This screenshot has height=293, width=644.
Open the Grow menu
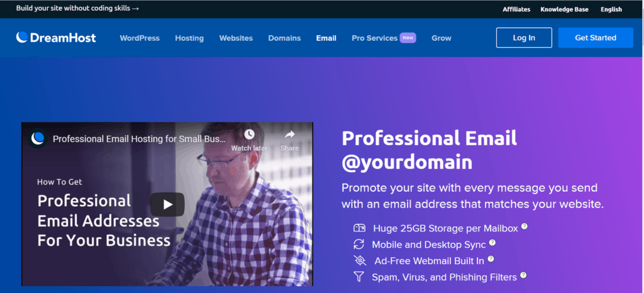pos(441,38)
